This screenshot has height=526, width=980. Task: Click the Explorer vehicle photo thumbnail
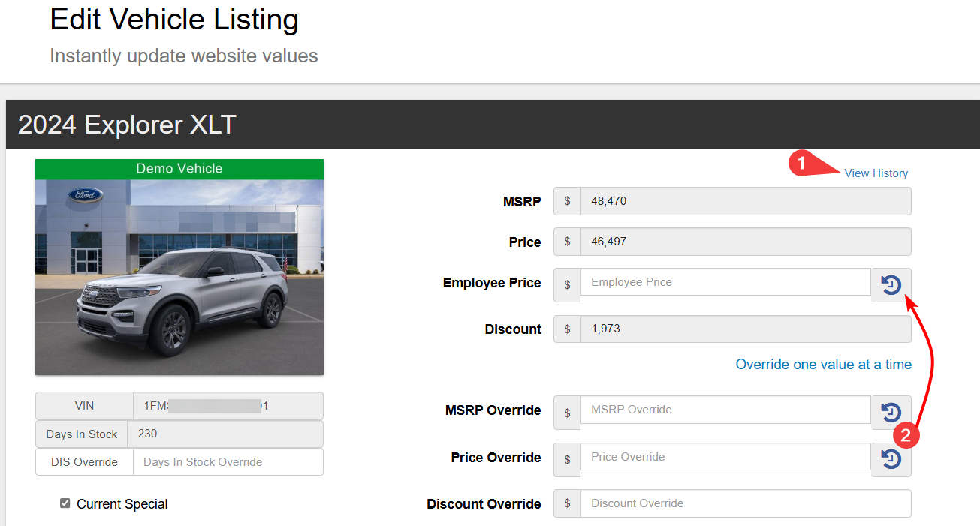(179, 277)
